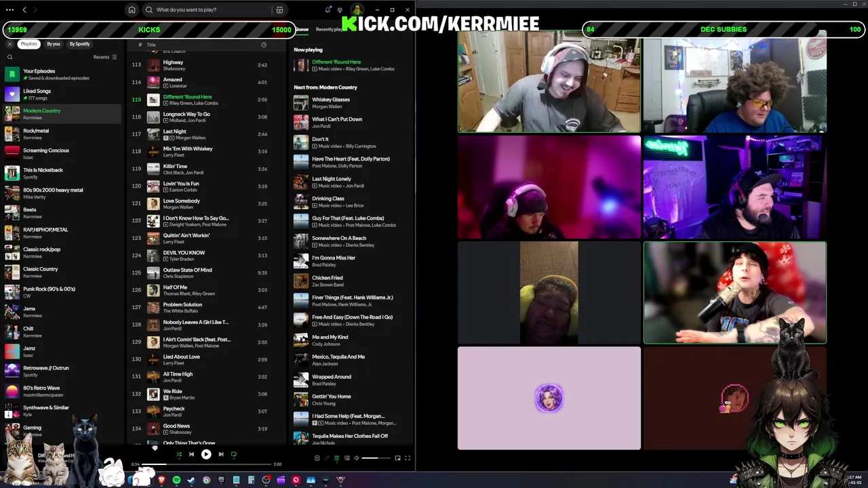Open the lyrics microphone icon
868x488 pixels.
pyautogui.click(x=327, y=458)
